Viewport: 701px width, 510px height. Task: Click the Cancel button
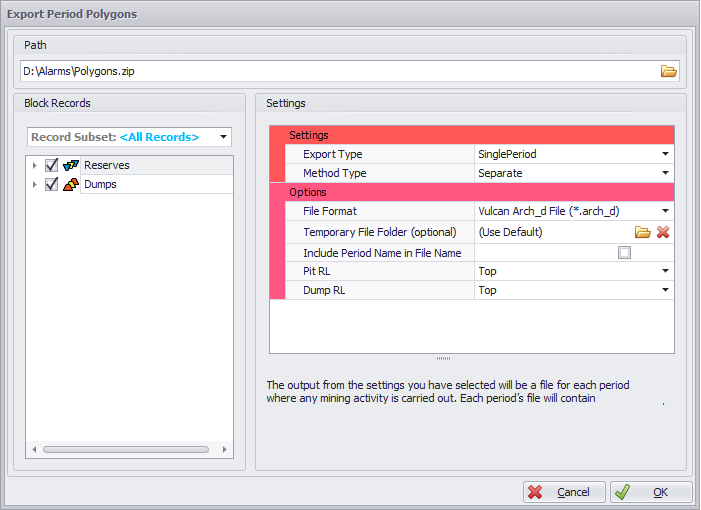[564, 492]
